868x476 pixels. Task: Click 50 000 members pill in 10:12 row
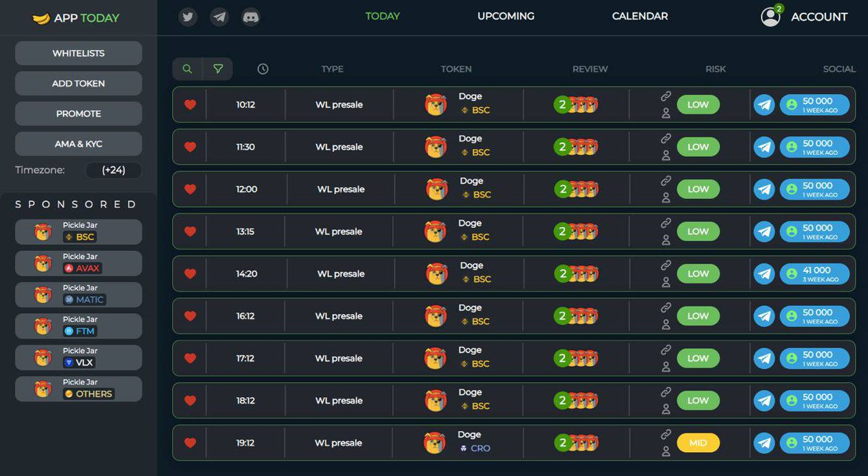pos(814,105)
